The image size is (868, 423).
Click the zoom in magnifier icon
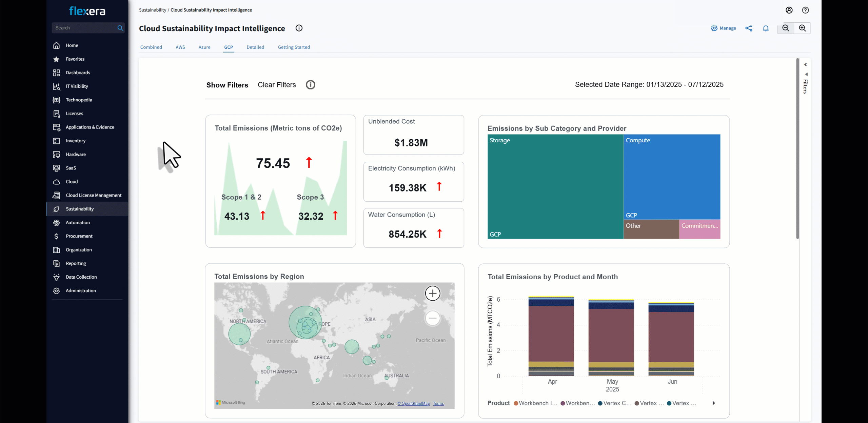[802, 28]
